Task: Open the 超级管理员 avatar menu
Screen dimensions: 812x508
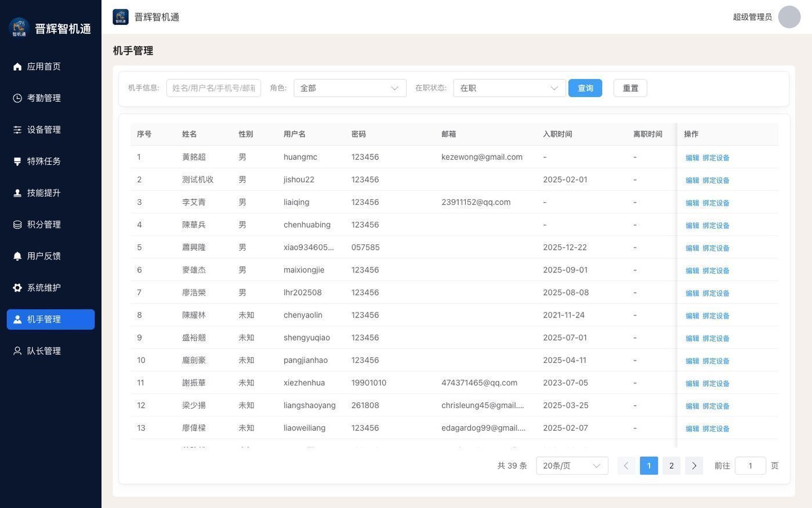Action: [789, 17]
